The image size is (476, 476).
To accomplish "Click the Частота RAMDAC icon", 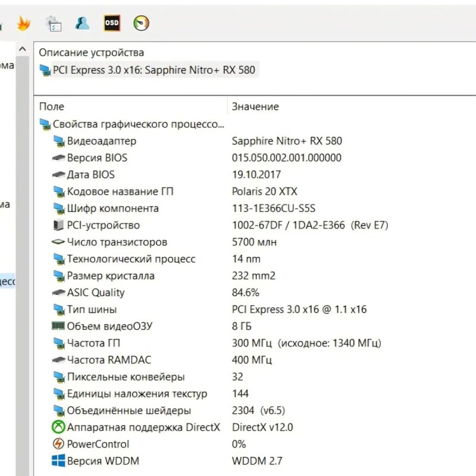I will [58, 360].
